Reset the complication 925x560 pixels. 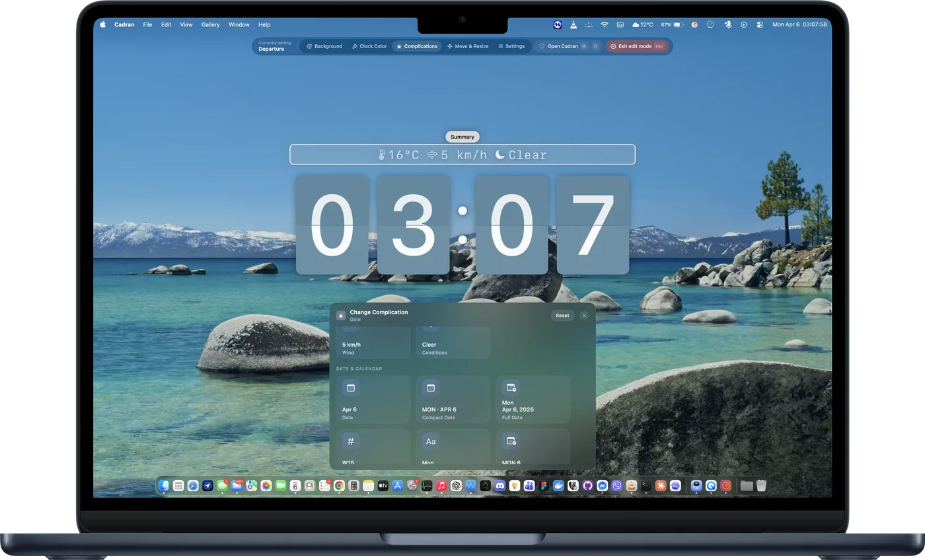562,316
